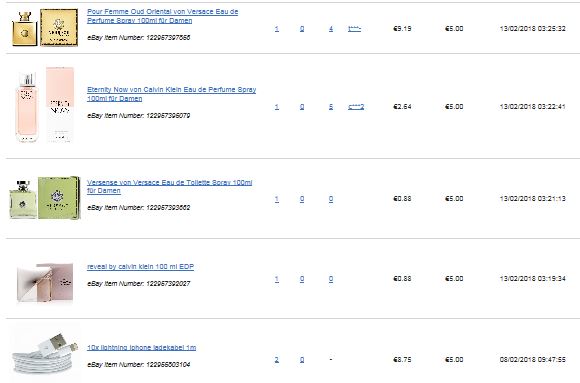This screenshot has width=580, height=383.
Task: Open Pour Femme Oud Oriental Versace listing
Action: (162, 16)
